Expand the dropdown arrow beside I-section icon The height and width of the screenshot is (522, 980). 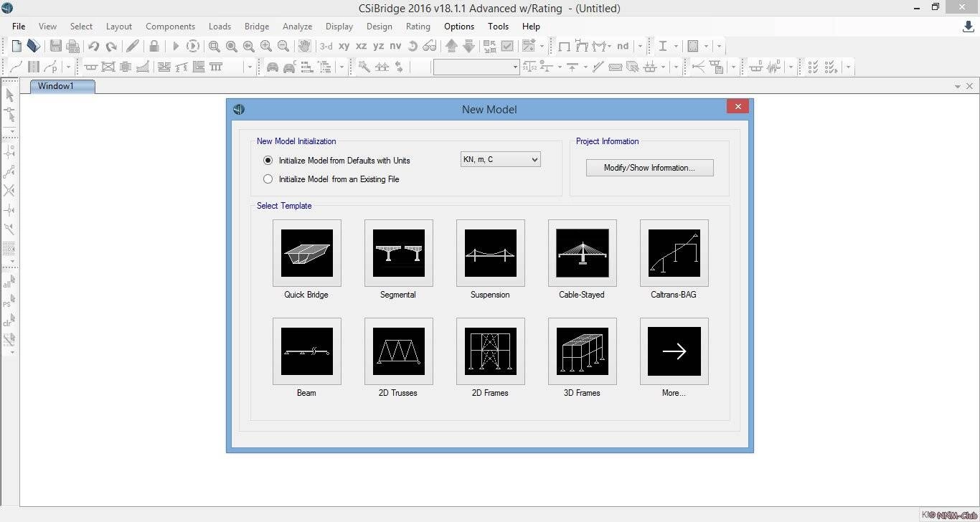[677, 46]
